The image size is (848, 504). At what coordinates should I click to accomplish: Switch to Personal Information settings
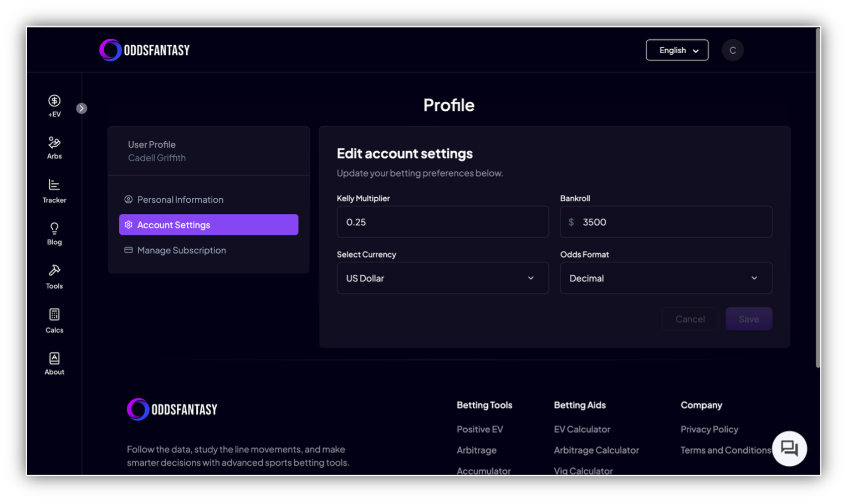(x=180, y=199)
